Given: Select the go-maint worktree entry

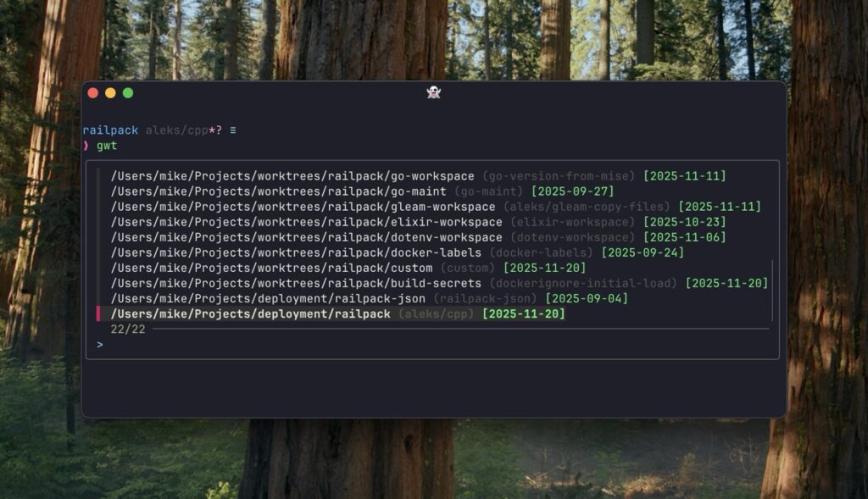Looking at the screenshot, I should [x=278, y=191].
